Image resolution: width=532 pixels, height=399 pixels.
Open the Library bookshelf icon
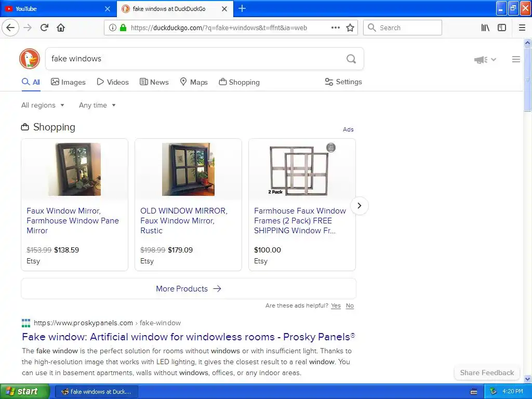485,28
